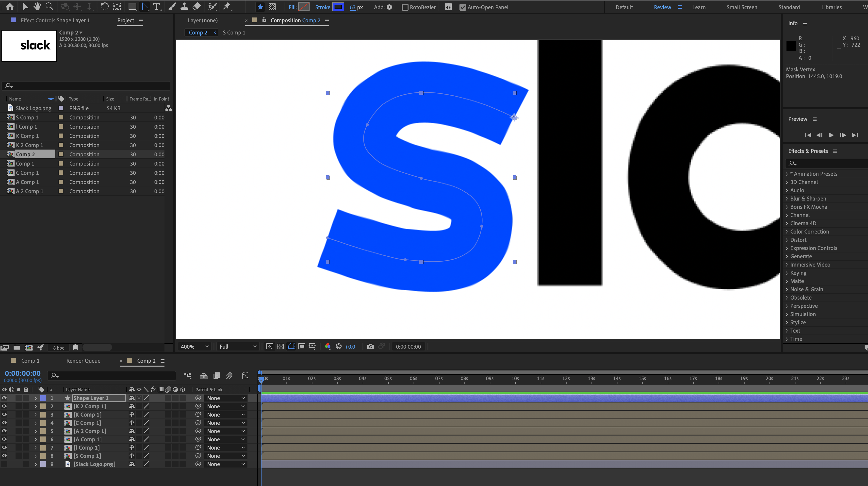Switch to the Render Queue tab
The width and height of the screenshot is (868, 486).
83,360
